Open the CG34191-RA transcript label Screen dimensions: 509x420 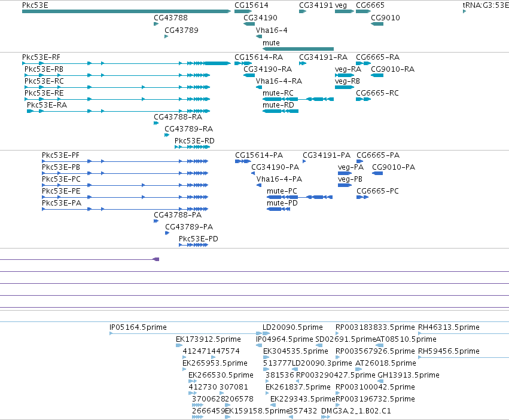click(x=324, y=57)
